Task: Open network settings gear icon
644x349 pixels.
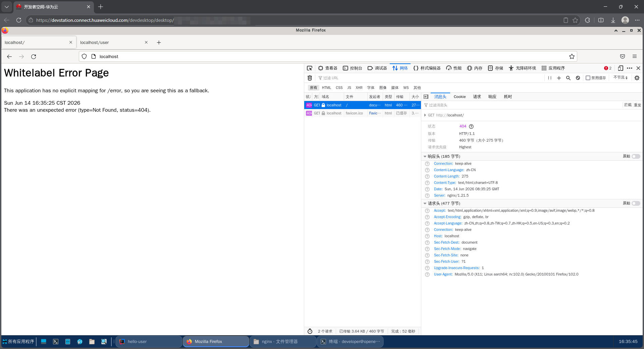Action: coord(637,78)
